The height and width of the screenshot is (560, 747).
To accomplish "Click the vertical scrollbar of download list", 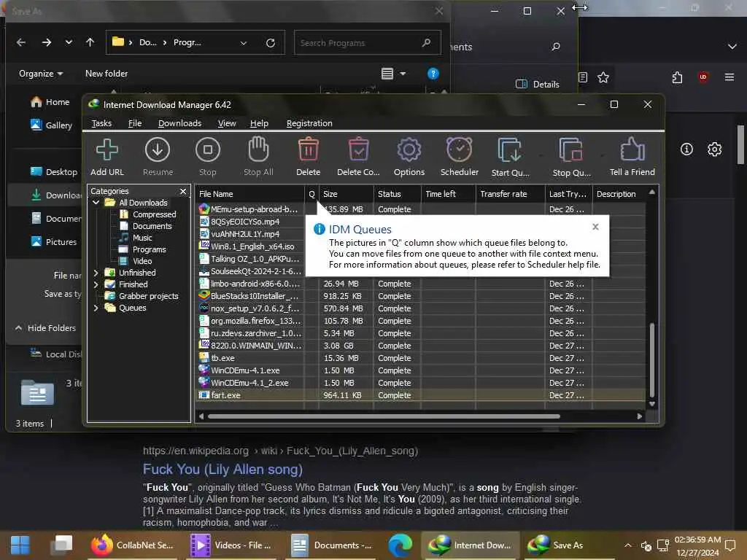I will coord(651,360).
